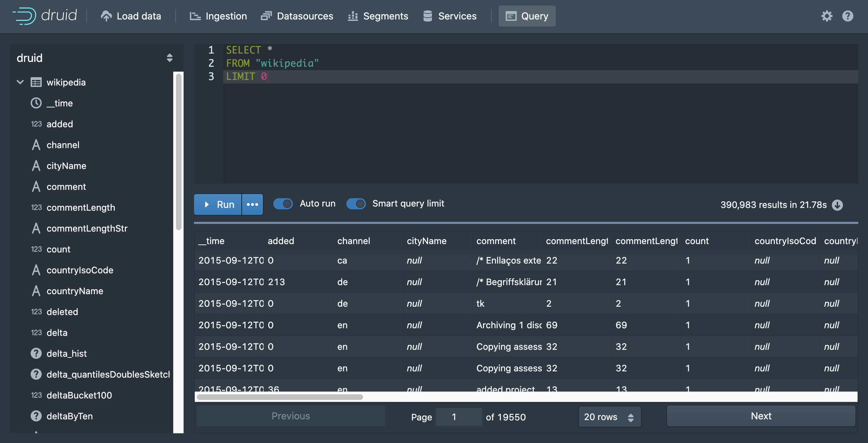Viewport: 868px width, 443px height.
Task: Select the Query tab in the navbar
Action: tap(527, 16)
